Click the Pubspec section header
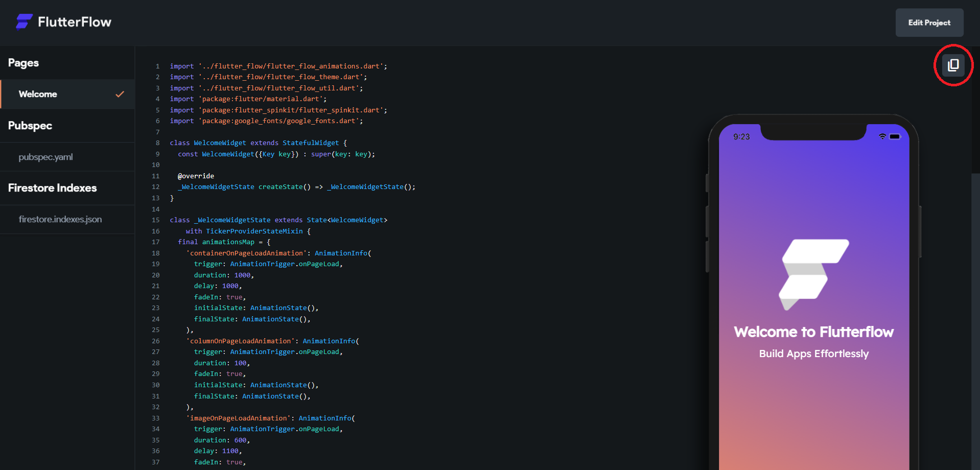980x470 pixels. 30,126
